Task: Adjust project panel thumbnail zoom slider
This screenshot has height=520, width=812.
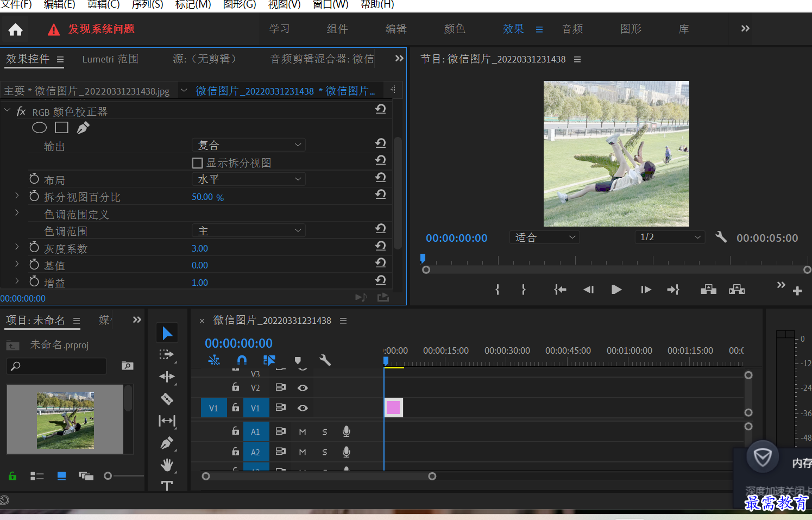Action: [x=108, y=476]
